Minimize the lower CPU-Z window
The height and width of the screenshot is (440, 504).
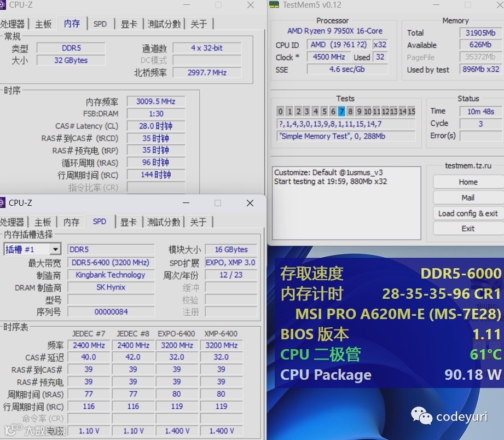tap(186, 203)
